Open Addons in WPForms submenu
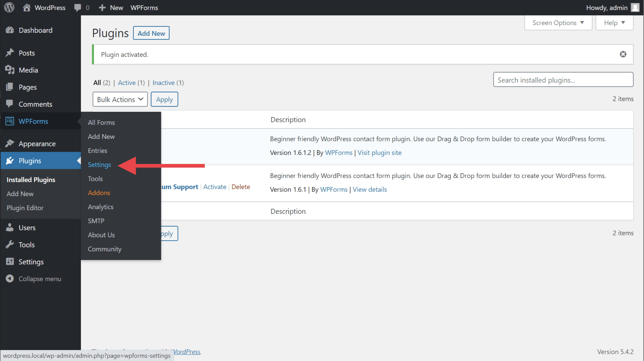Image resolution: width=644 pixels, height=361 pixels. (99, 193)
